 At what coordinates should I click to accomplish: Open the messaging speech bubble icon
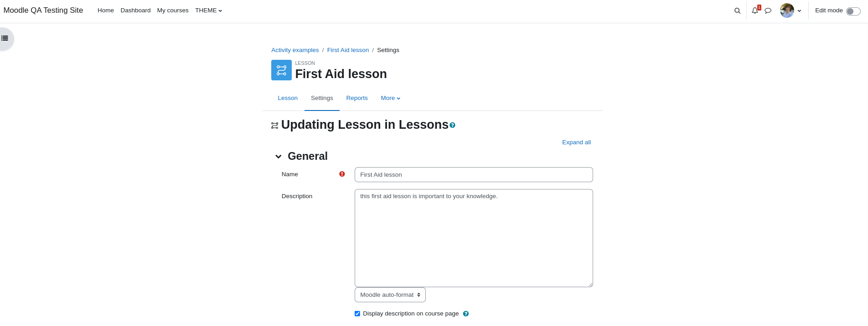[x=768, y=11]
